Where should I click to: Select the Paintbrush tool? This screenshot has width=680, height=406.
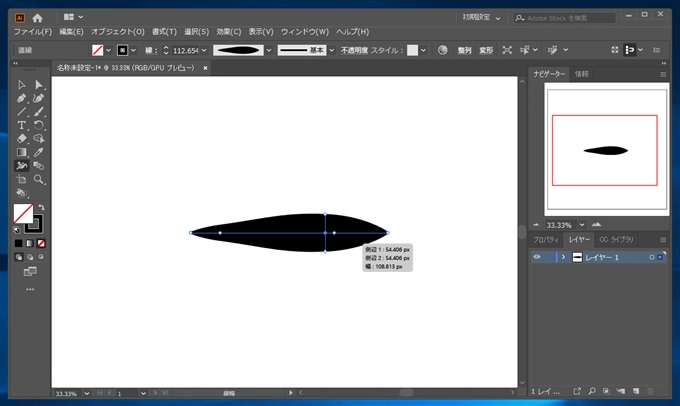pyautogui.click(x=39, y=112)
